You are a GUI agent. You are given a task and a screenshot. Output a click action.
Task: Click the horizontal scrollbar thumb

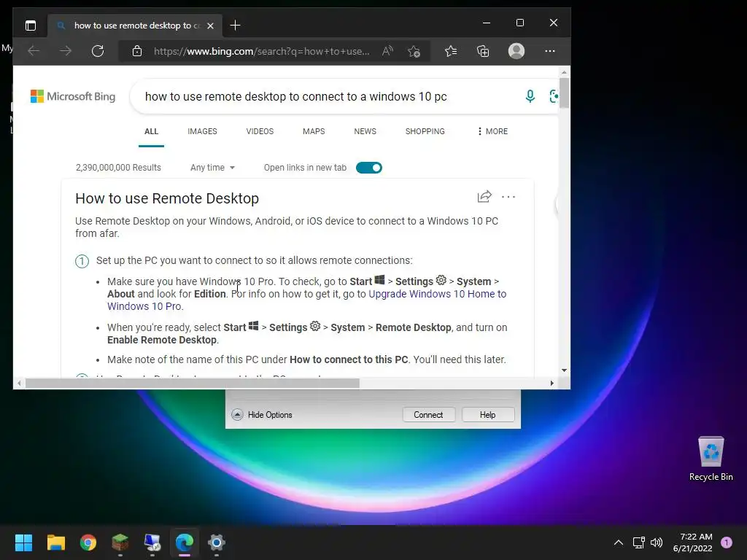pyautogui.click(x=192, y=383)
